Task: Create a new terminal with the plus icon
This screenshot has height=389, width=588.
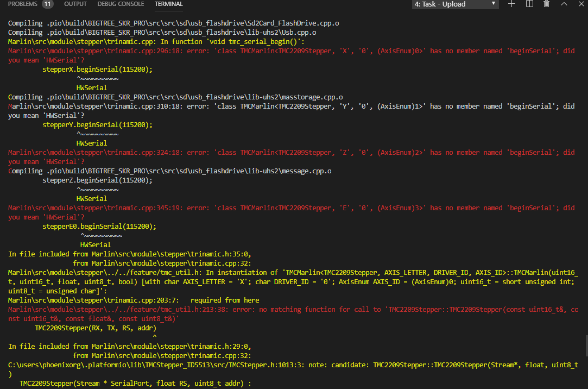Action: [x=511, y=4]
